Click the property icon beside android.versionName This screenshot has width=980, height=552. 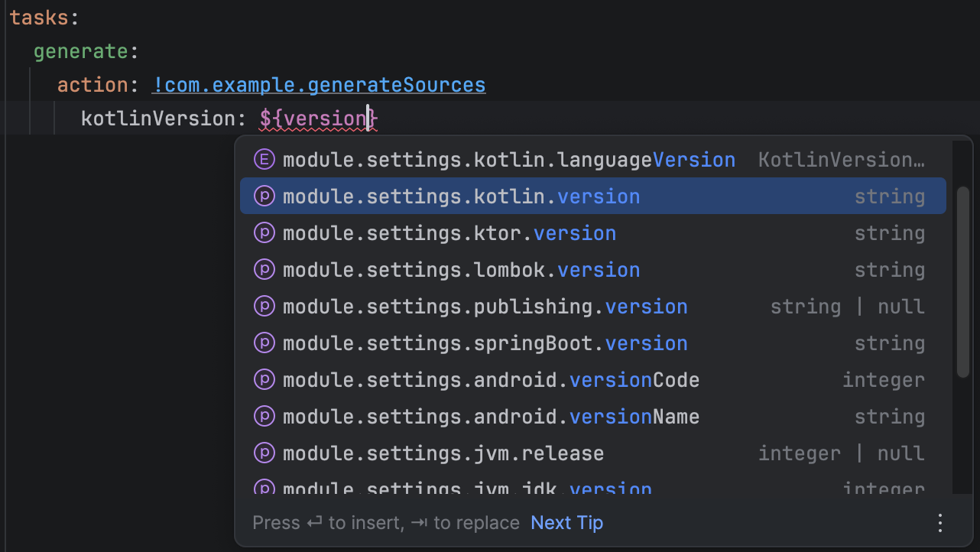click(x=264, y=417)
